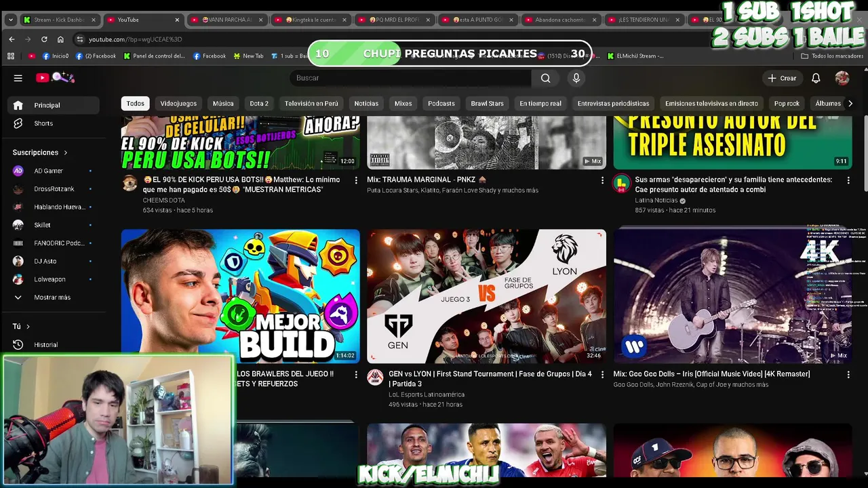Image resolution: width=868 pixels, height=488 pixels.
Task: Open Lolweapon channel subscription
Action: tap(54, 279)
